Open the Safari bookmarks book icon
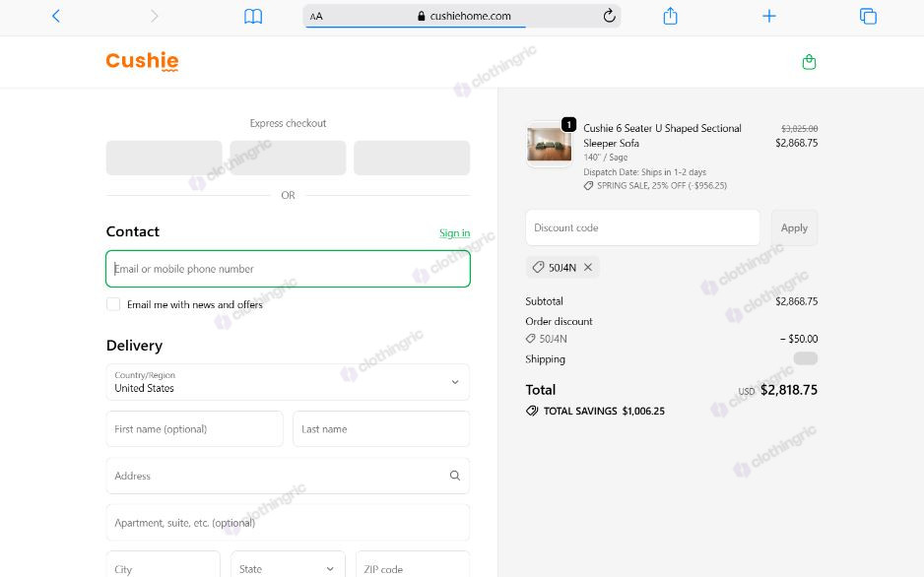The image size is (924, 577). pyautogui.click(x=253, y=16)
